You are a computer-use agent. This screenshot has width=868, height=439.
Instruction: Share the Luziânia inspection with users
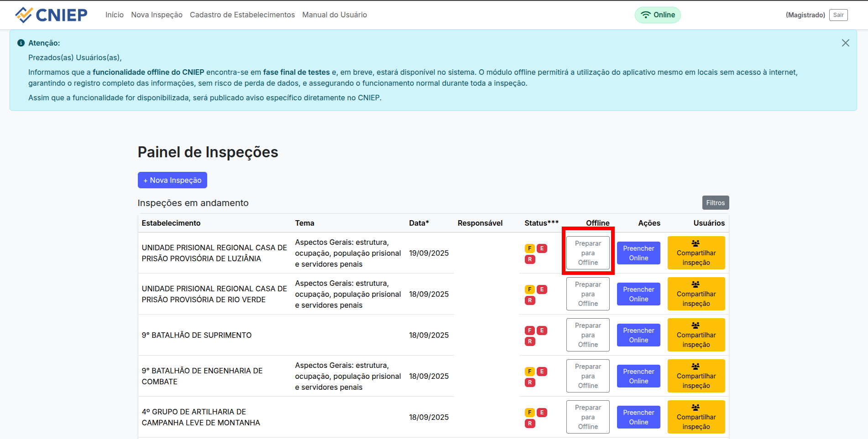[x=696, y=253]
